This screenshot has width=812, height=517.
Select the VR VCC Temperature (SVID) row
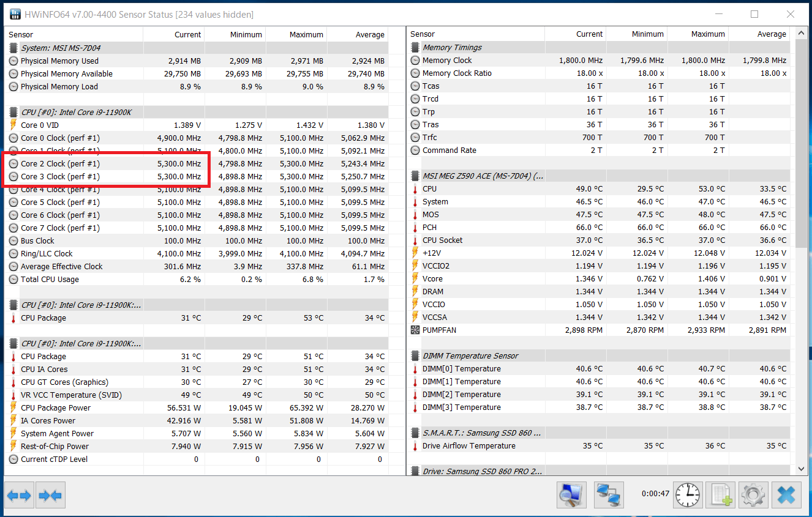click(197, 395)
